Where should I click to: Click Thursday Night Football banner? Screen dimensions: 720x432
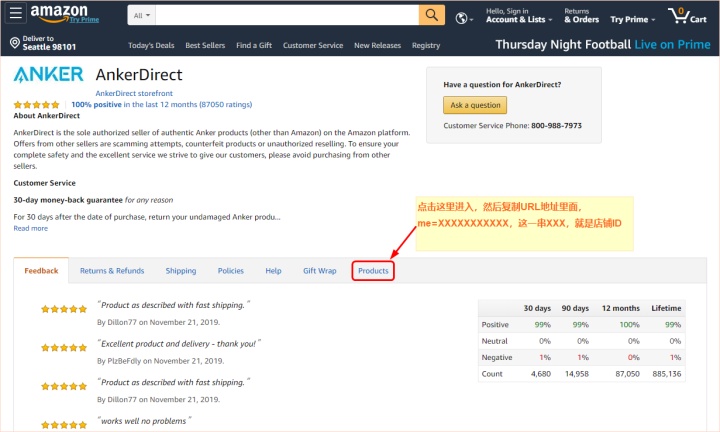click(602, 45)
